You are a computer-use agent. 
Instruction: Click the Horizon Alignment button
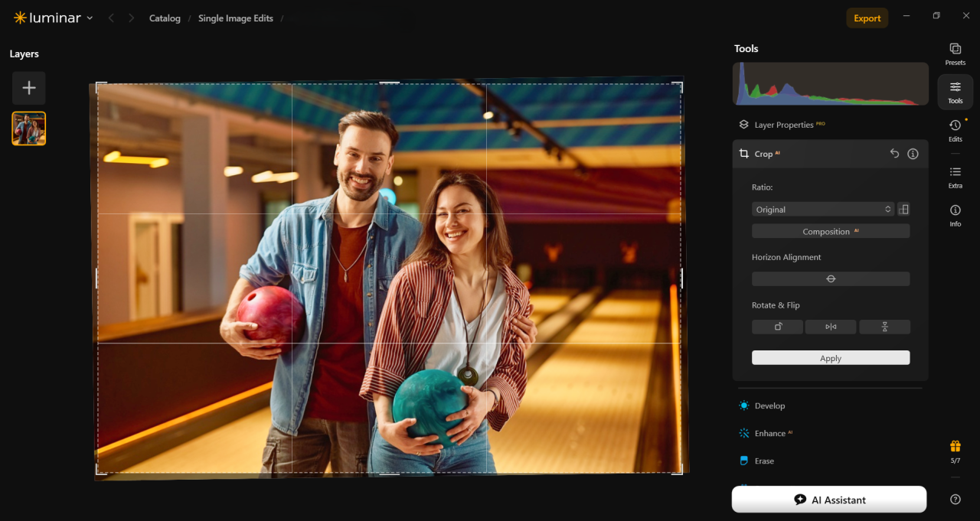pyautogui.click(x=831, y=279)
